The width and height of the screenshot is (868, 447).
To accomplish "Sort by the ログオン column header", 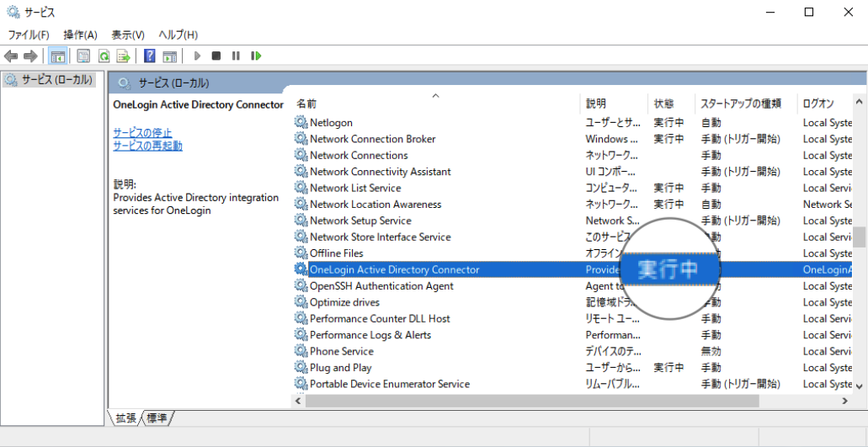I will (825, 104).
